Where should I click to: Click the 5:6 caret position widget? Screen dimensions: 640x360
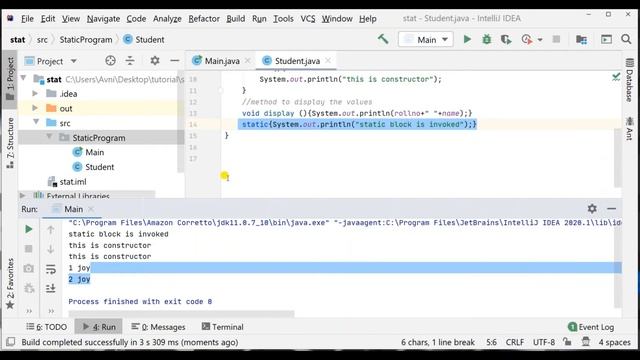[x=491, y=342]
